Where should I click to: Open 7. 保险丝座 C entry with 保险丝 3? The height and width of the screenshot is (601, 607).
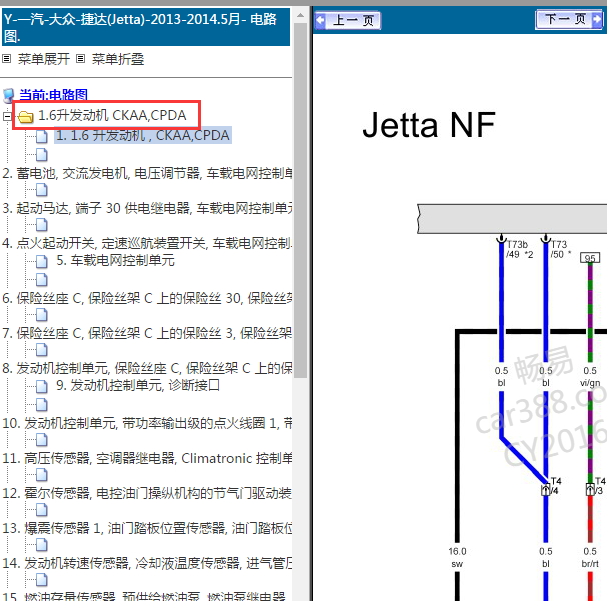[x=147, y=333]
